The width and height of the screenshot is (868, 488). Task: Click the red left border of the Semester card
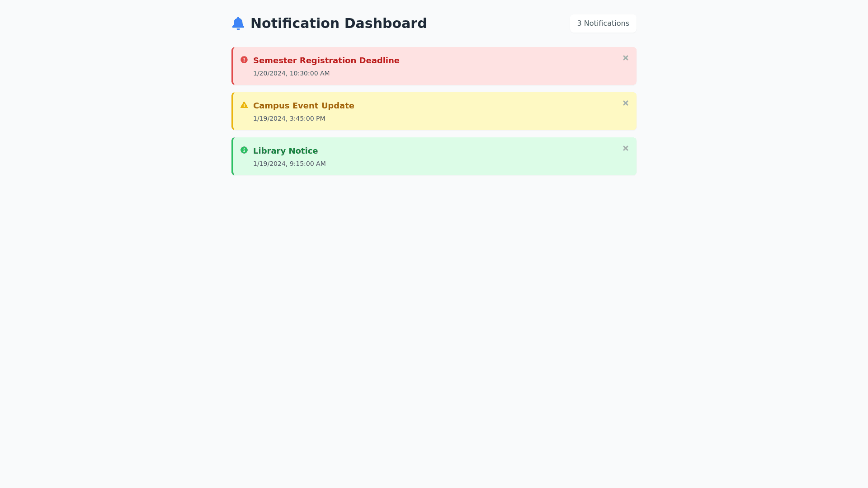point(232,66)
